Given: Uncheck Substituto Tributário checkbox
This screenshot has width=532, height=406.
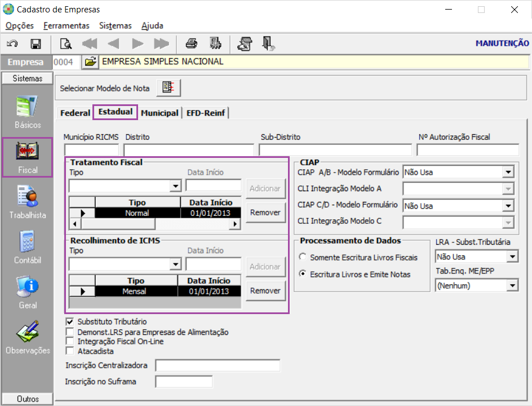Looking at the screenshot, I should (70, 321).
